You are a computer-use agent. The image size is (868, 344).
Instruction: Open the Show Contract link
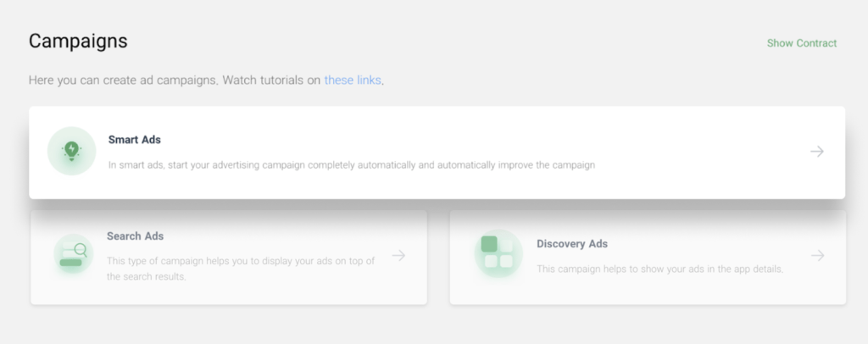click(x=802, y=43)
